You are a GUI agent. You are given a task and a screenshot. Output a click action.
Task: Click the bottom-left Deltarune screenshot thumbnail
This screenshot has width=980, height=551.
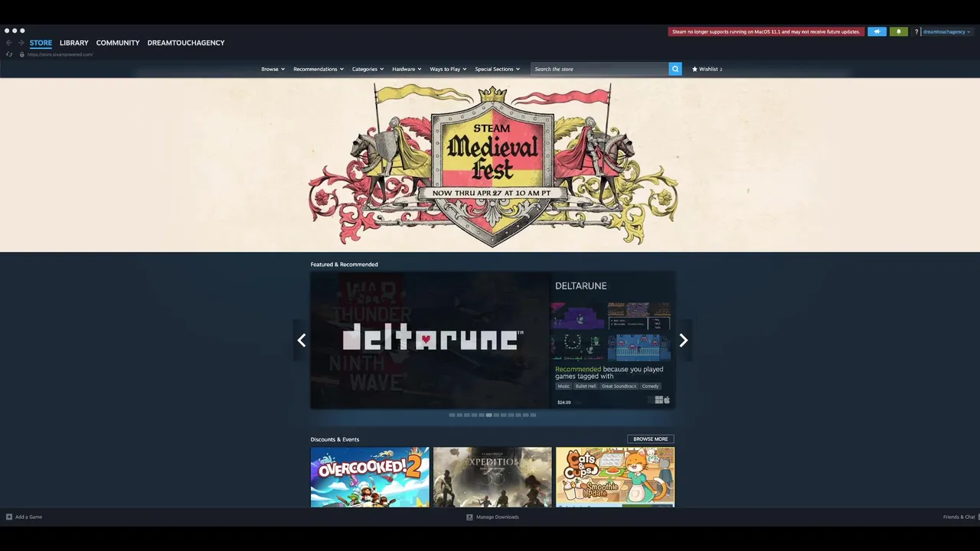(x=579, y=347)
